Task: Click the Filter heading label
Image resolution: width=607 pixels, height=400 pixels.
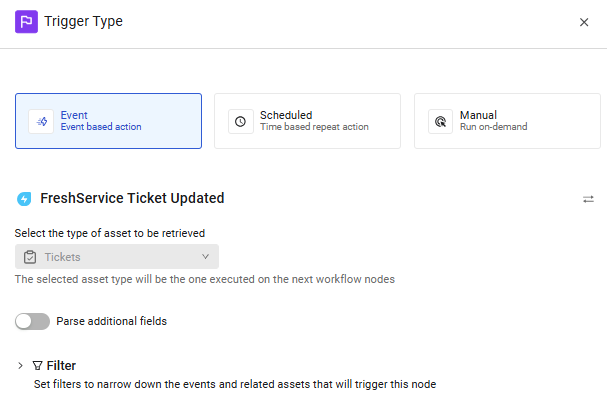Action: [61, 366]
